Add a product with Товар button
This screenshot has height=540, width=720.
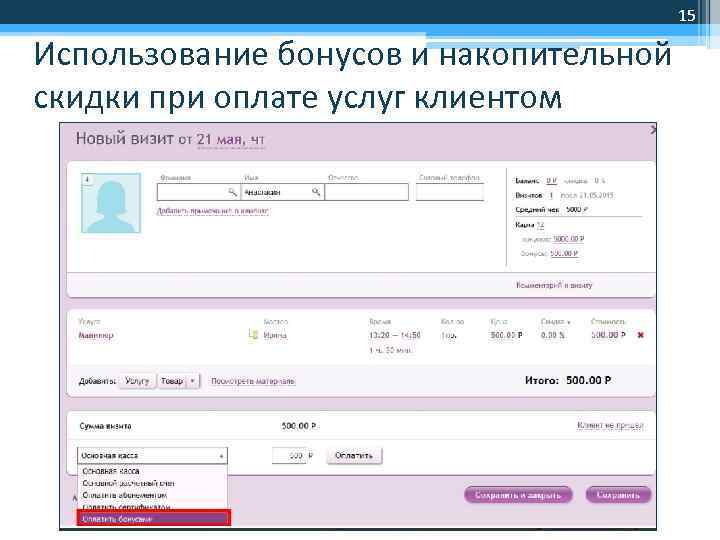click(172, 381)
